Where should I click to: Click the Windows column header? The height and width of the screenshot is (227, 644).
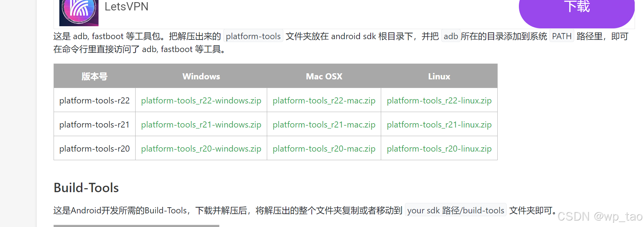(201, 76)
